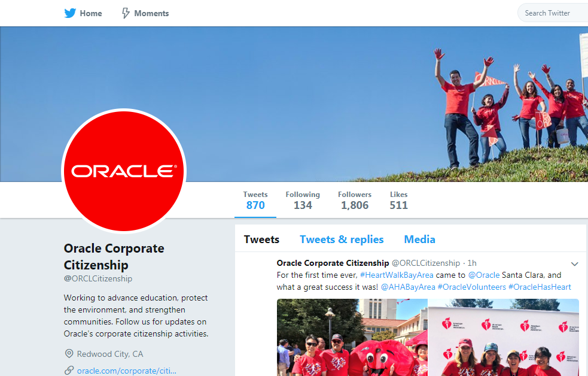The width and height of the screenshot is (588, 376).
Task: Open Moments via the lightning bolt icon
Action: 126,13
